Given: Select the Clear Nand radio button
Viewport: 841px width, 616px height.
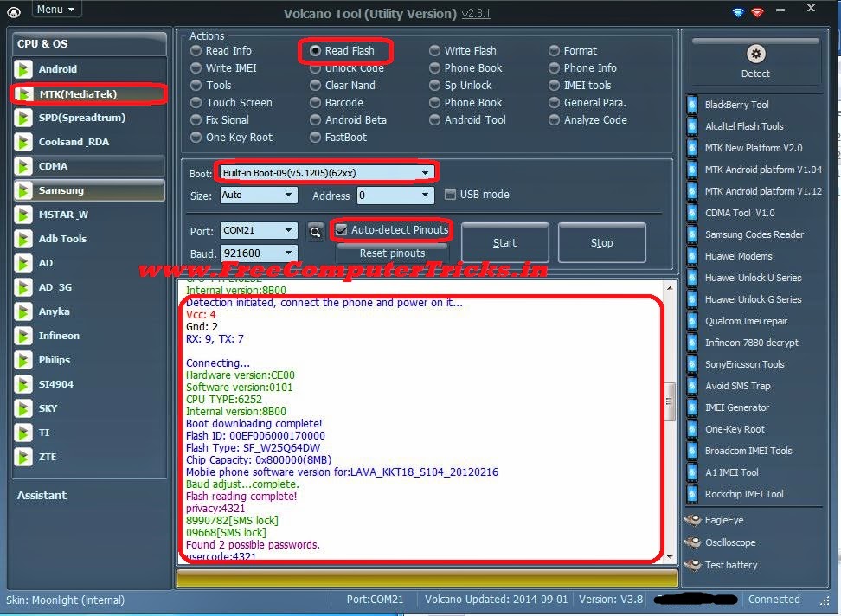Looking at the screenshot, I should point(315,86).
